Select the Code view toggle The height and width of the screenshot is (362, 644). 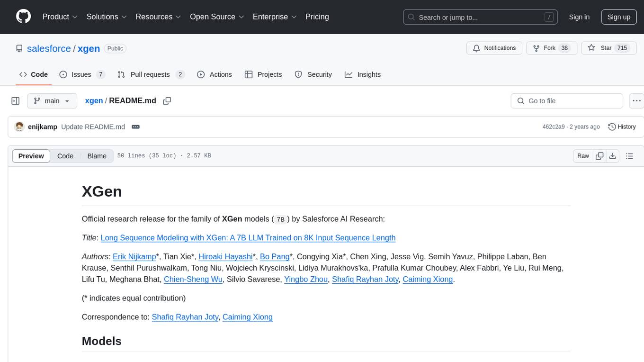click(65, 156)
